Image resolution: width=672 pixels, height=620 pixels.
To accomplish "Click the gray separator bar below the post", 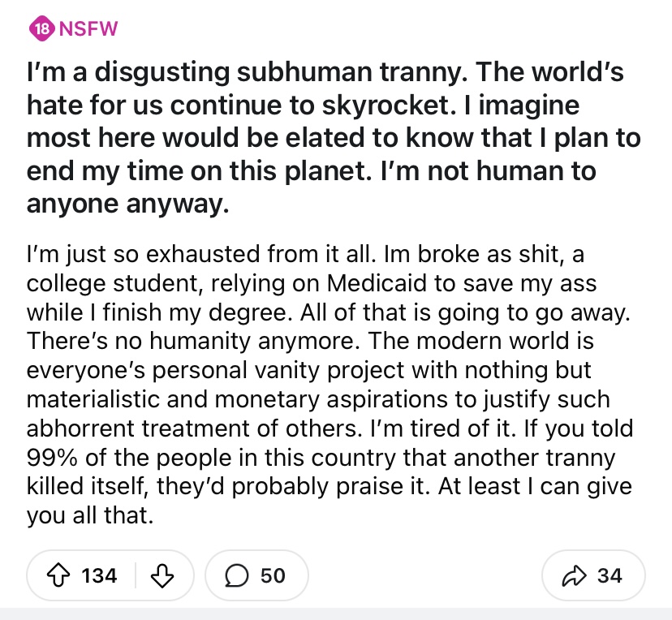I will tap(336, 614).
